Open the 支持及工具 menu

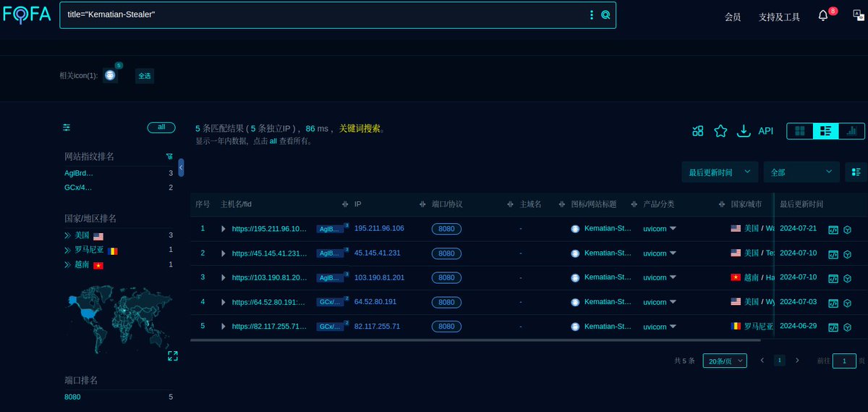tap(779, 17)
